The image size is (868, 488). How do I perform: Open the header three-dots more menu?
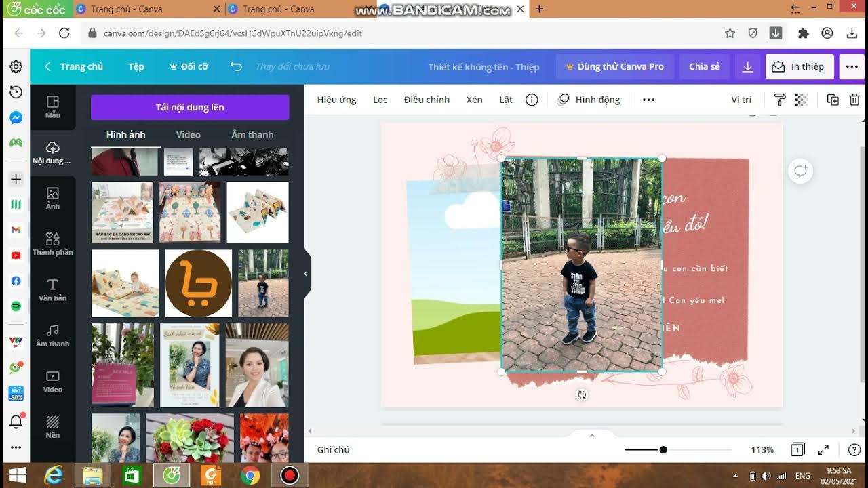(x=852, y=66)
